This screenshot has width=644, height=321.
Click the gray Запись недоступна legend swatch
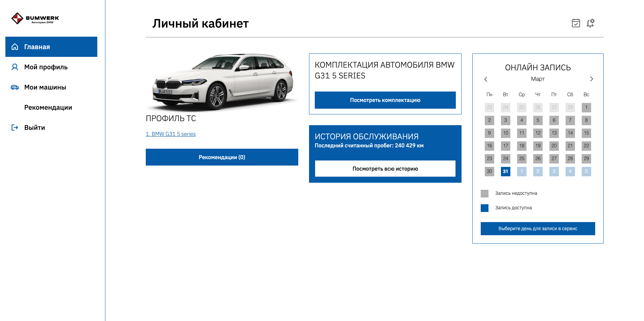[x=484, y=193]
